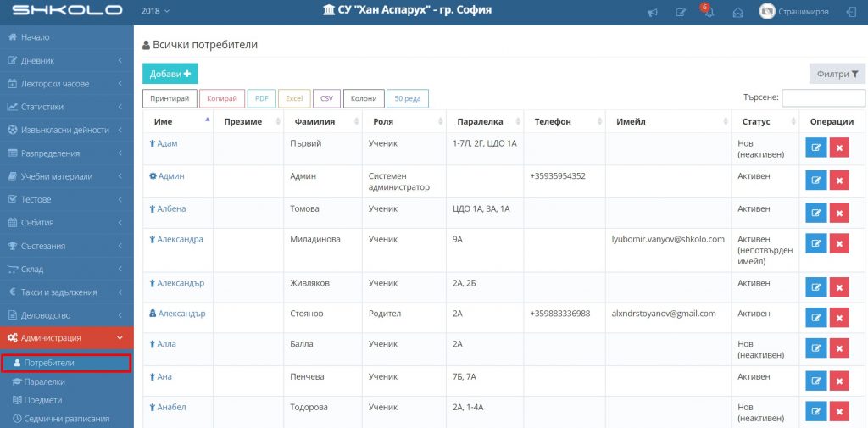This screenshot has width=868, height=428.
Task: Collapse the Администрация sidebar menu
Action: pos(66,338)
